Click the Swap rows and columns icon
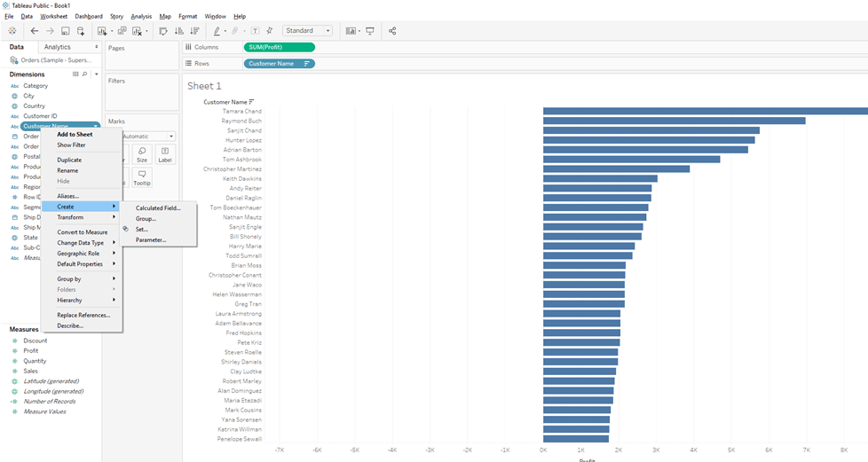 pyautogui.click(x=163, y=31)
